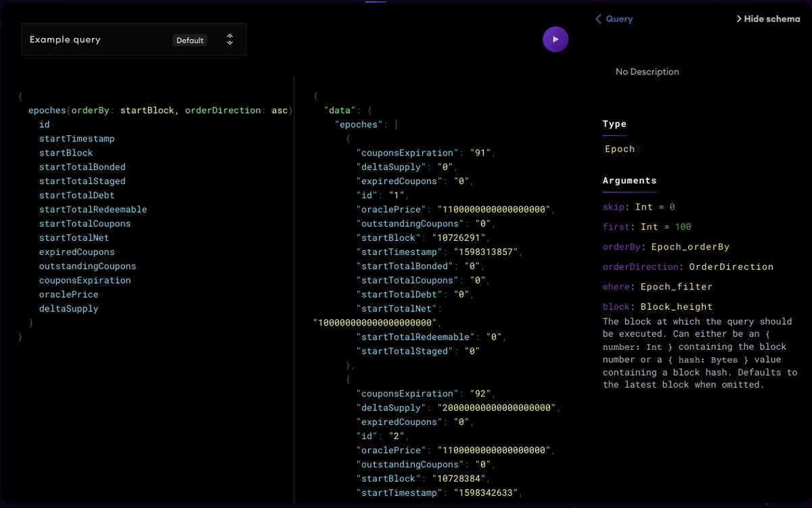The height and width of the screenshot is (508, 812).
Task: Click the Arguments heading in the schema panel
Action: point(630,180)
